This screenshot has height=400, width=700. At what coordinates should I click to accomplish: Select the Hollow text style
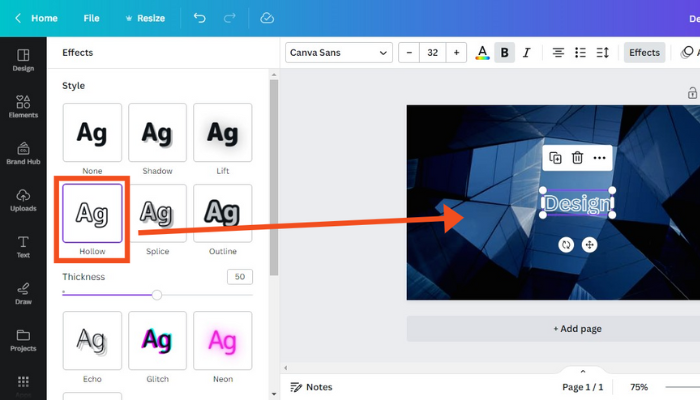(92, 213)
